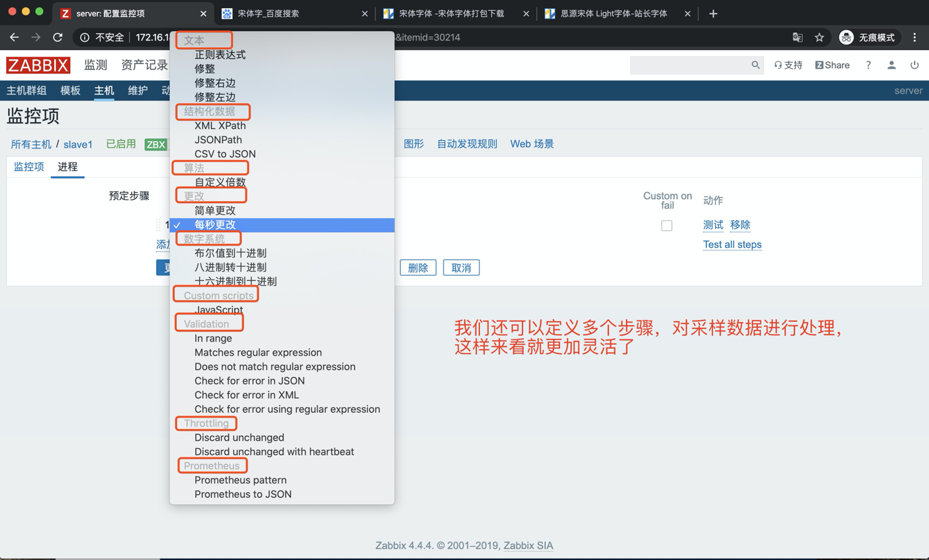Image resolution: width=929 pixels, height=560 pixels.
Task: Click the 取消 button
Action: pos(461,268)
